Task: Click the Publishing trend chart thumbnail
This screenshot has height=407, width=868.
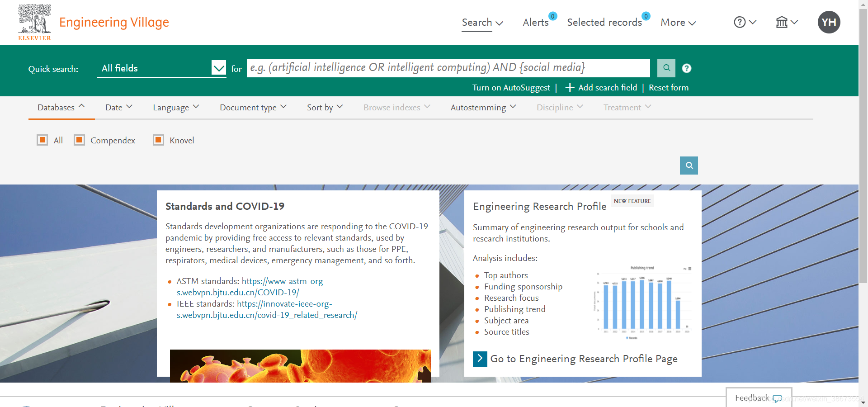Action: click(643, 303)
